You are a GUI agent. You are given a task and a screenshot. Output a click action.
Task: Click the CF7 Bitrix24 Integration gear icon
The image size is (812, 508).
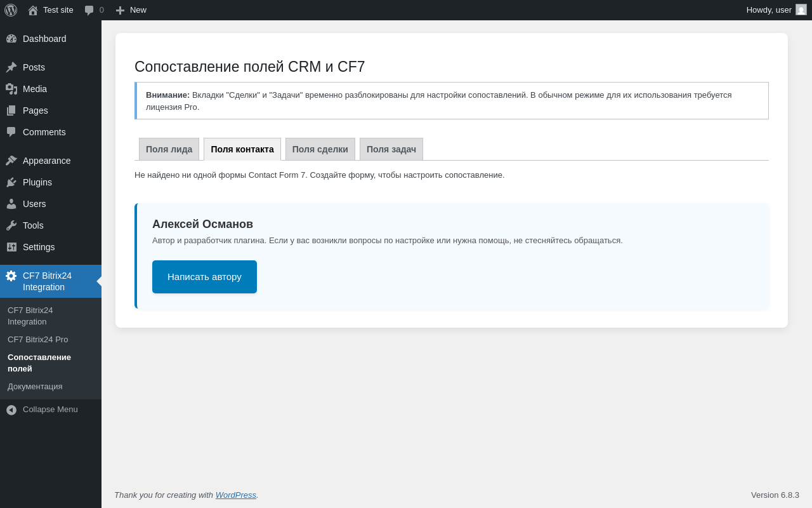click(11, 276)
